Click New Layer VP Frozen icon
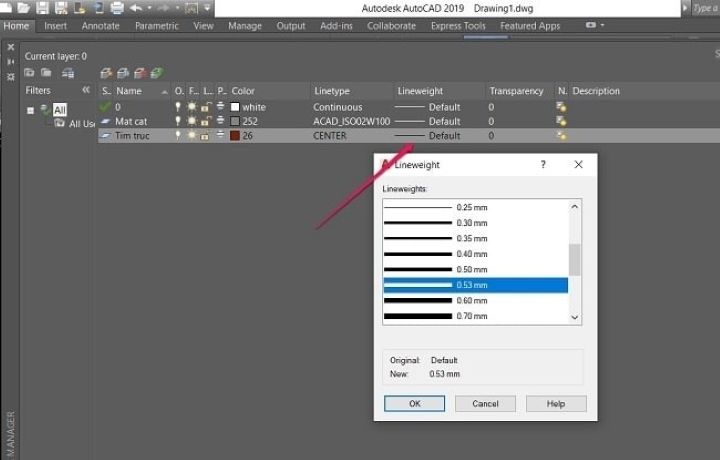 pyautogui.click(x=123, y=73)
